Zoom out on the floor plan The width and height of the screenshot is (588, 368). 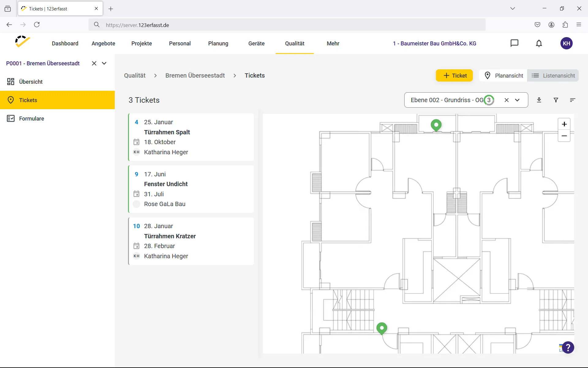pyautogui.click(x=564, y=136)
